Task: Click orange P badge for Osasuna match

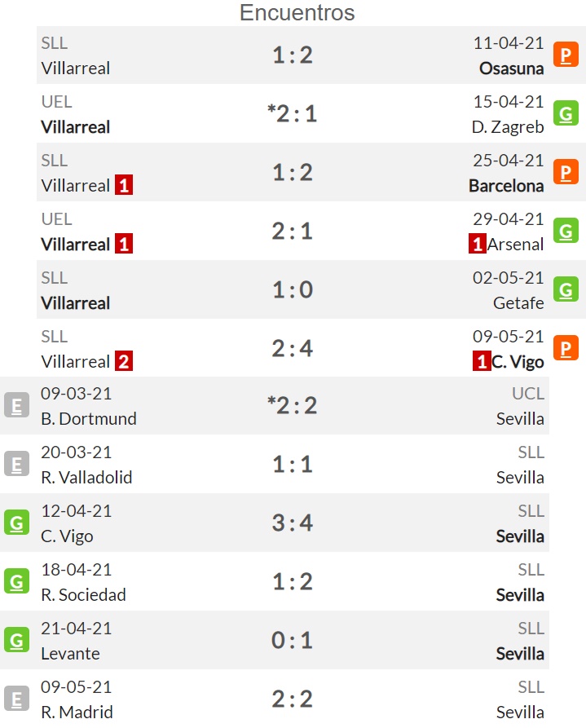Action: click(566, 55)
